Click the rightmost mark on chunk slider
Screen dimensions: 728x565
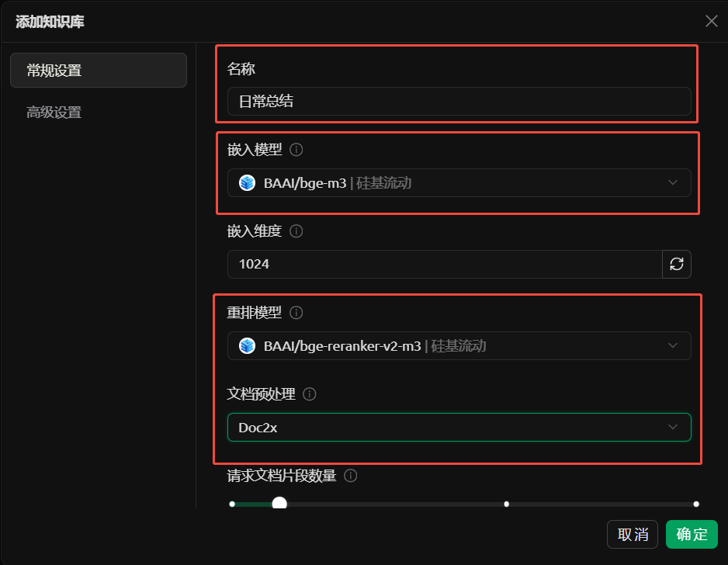pos(696,504)
